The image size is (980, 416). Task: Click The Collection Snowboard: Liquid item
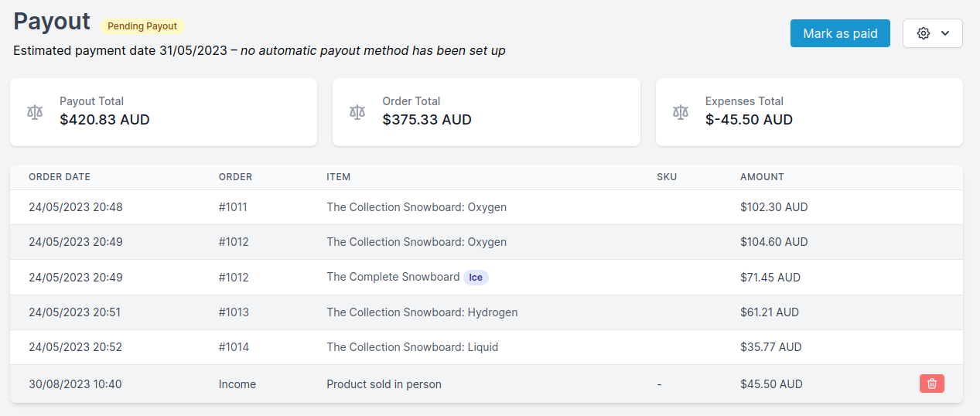(x=412, y=347)
